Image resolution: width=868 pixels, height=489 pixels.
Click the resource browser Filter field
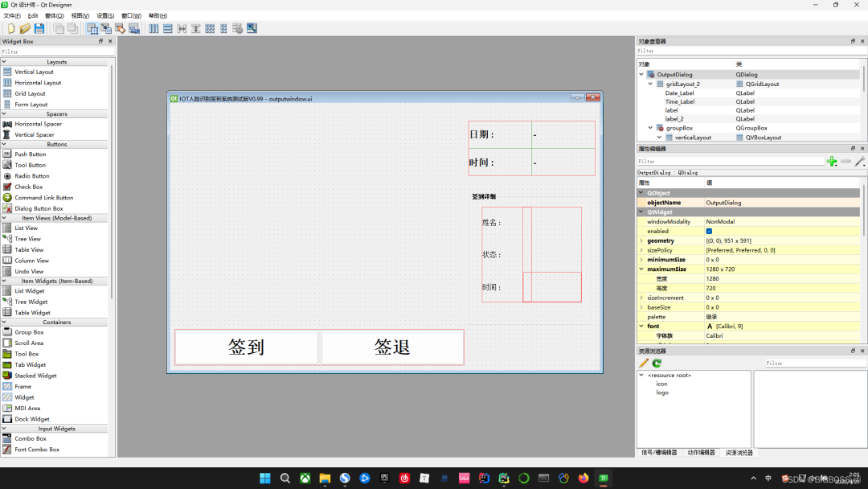[x=815, y=364]
